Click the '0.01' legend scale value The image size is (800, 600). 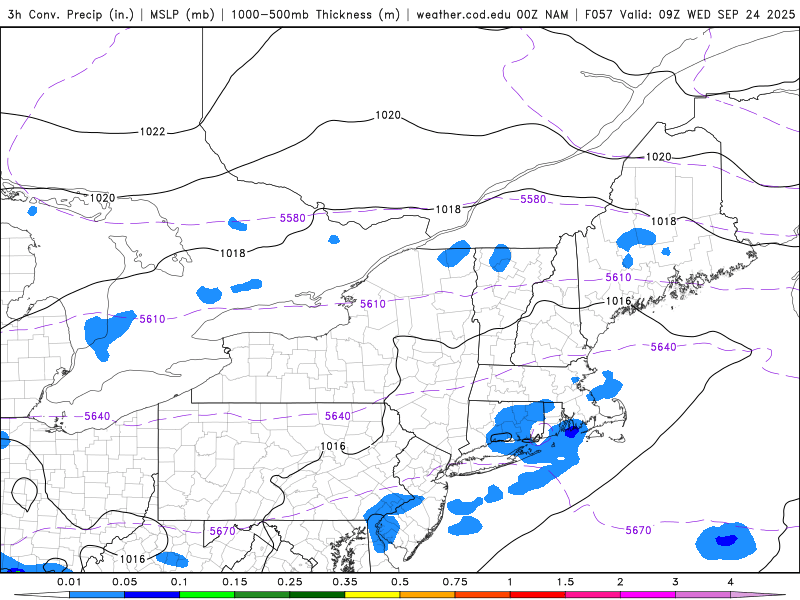pyautogui.click(x=69, y=582)
